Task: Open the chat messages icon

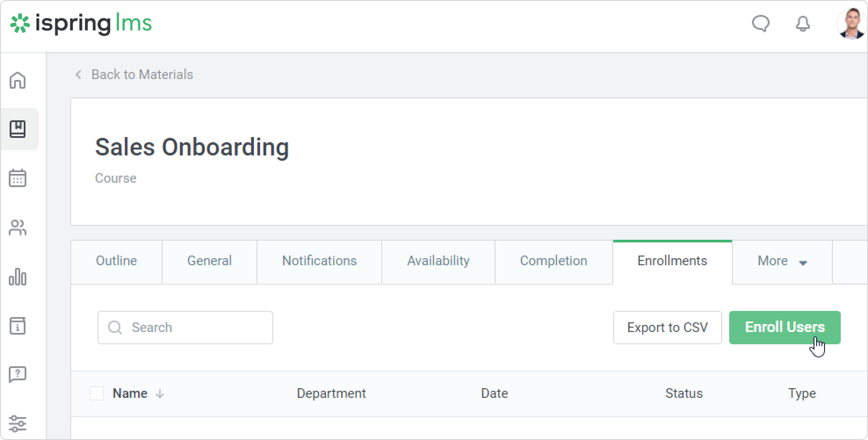Action: pyautogui.click(x=760, y=24)
